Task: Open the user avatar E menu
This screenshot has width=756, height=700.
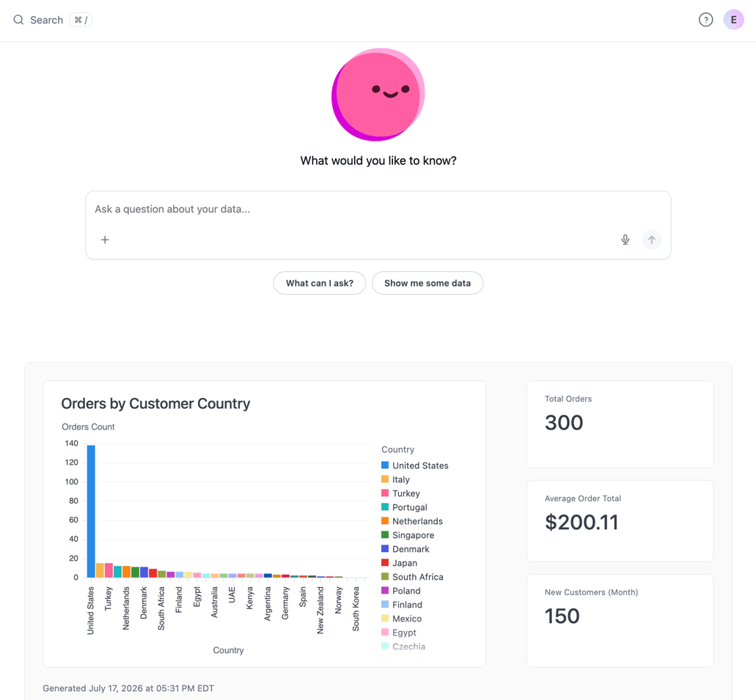Action: click(x=733, y=20)
